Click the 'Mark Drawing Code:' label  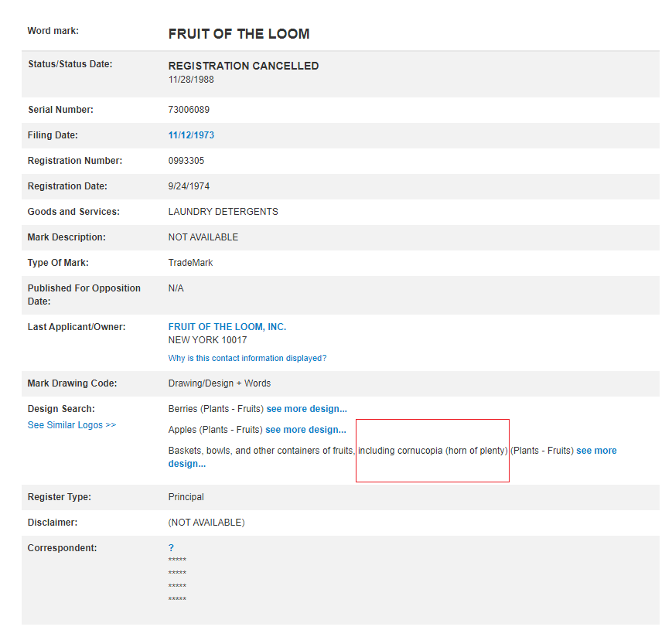tap(73, 383)
